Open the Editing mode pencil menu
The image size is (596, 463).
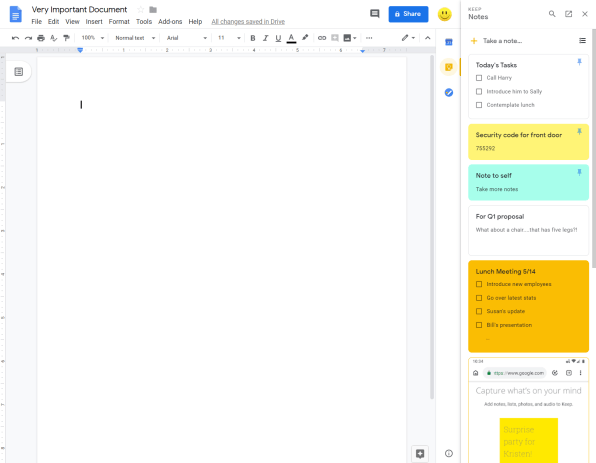(408, 38)
